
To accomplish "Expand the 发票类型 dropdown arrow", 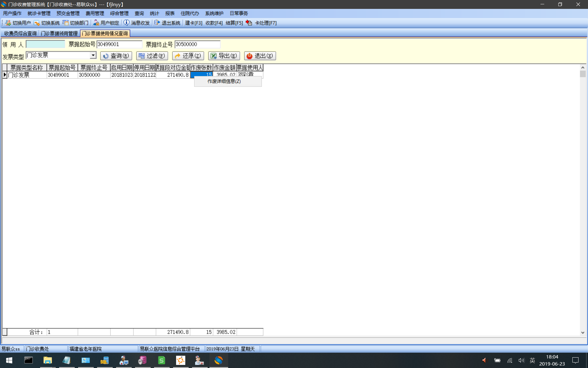I will (93, 55).
